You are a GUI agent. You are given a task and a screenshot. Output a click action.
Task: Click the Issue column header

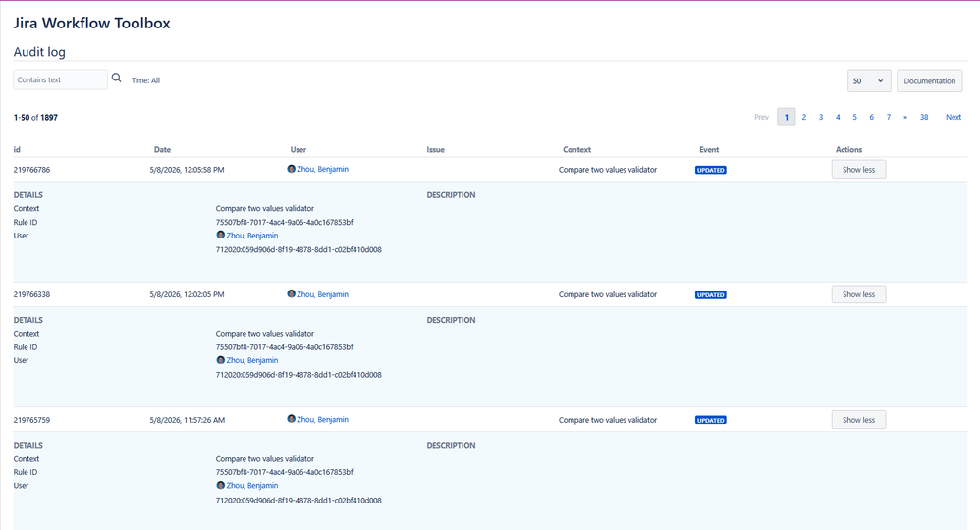[x=436, y=149]
